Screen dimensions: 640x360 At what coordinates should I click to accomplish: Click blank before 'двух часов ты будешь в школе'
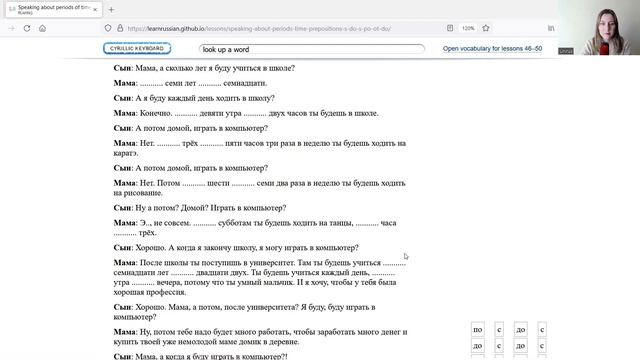point(255,113)
